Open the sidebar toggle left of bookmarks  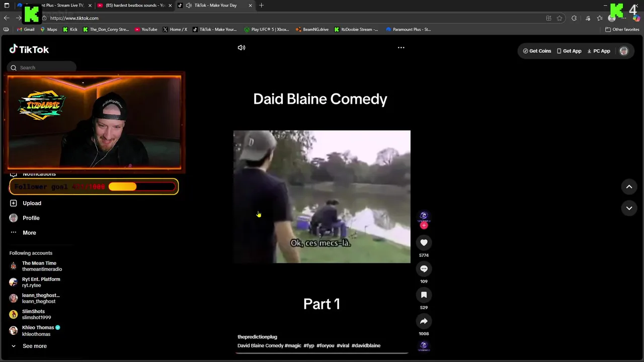pyautogui.click(x=6, y=29)
